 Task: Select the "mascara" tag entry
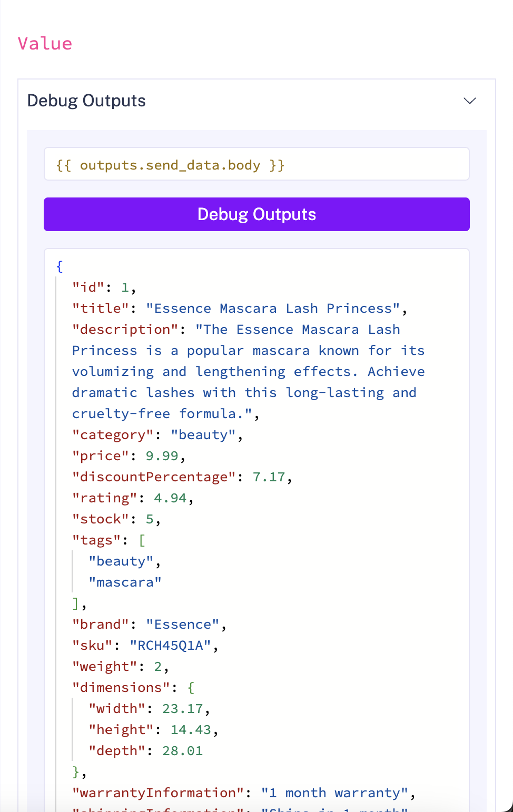125,582
